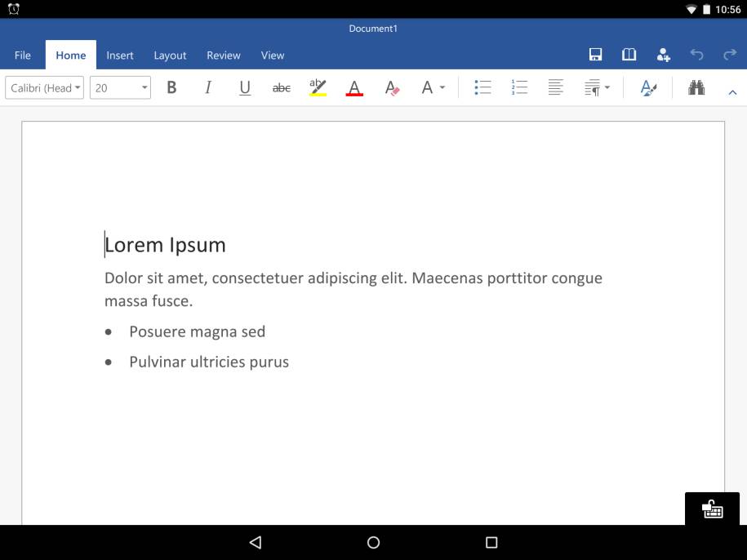This screenshot has width=747, height=560.
Task: Tap the alarm icon in status bar
Action: pyautogui.click(x=14, y=9)
